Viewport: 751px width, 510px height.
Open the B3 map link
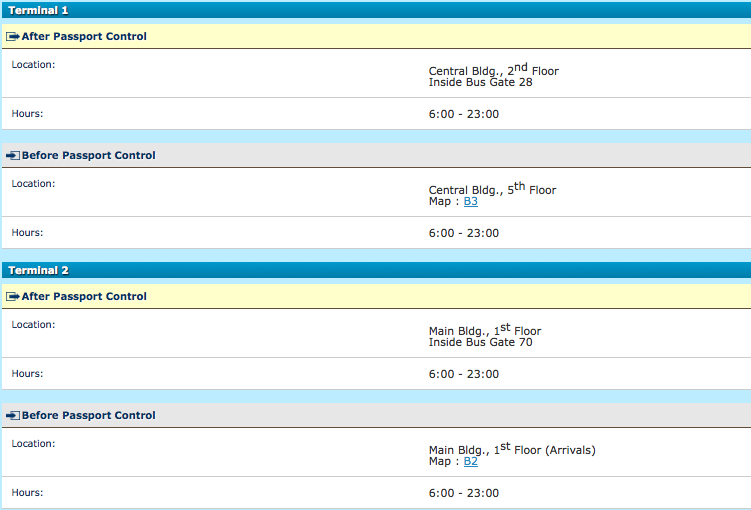pyautogui.click(x=470, y=201)
